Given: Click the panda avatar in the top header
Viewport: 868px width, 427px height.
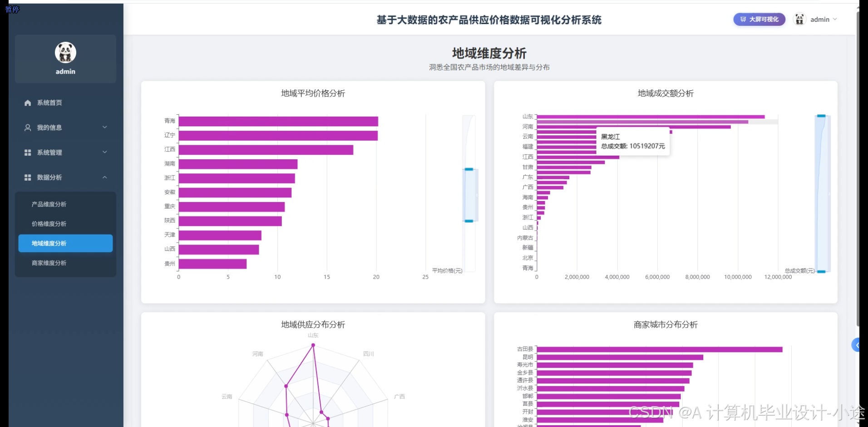Looking at the screenshot, I should [x=799, y=19].
